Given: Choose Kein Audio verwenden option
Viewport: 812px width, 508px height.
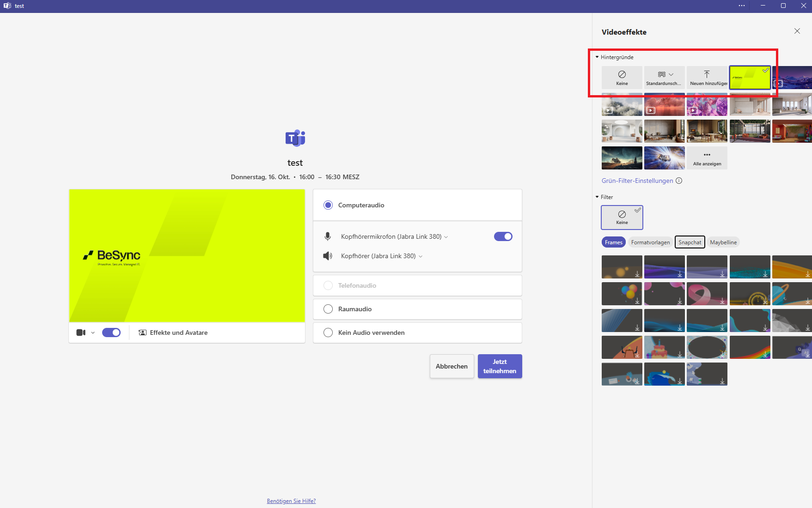Looking at the screenshot, I should [x=328, y=333].
